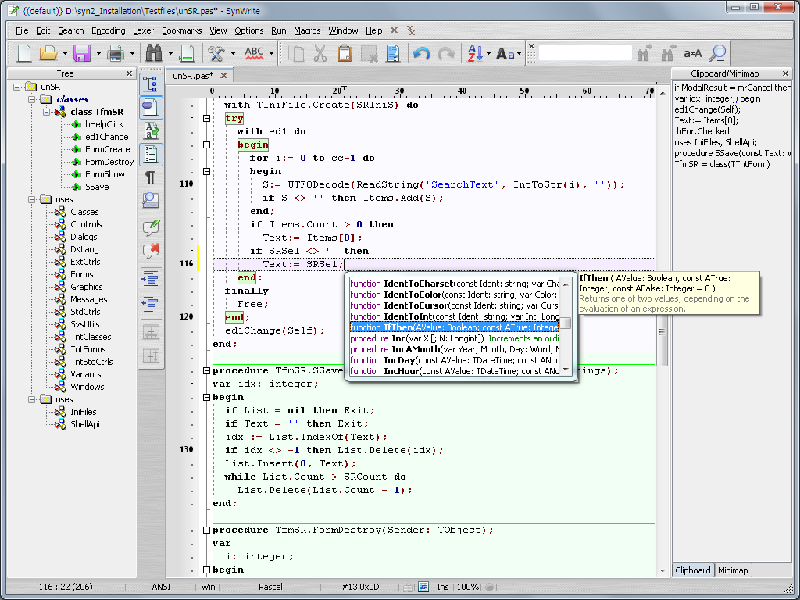Open the setup tools wrench icon

point(216,53)
